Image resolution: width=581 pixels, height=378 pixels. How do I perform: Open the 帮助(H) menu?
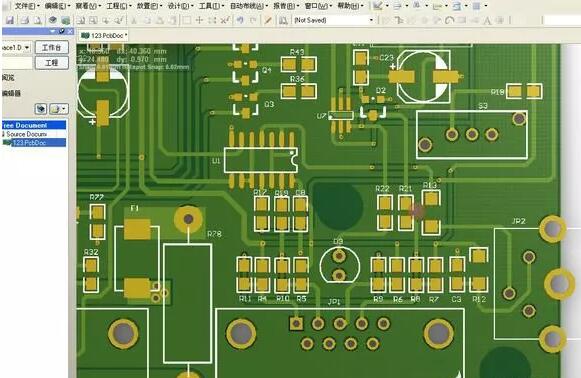pos(350,6)
